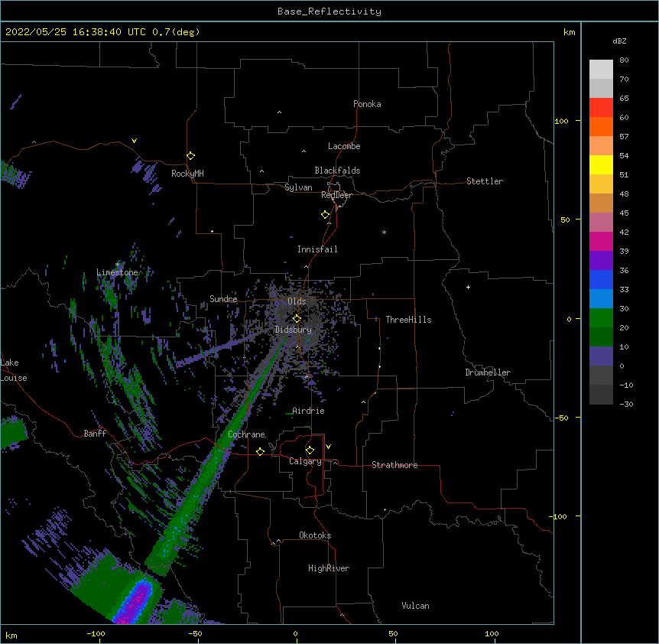Click the Sundre town label

(223, 299)
